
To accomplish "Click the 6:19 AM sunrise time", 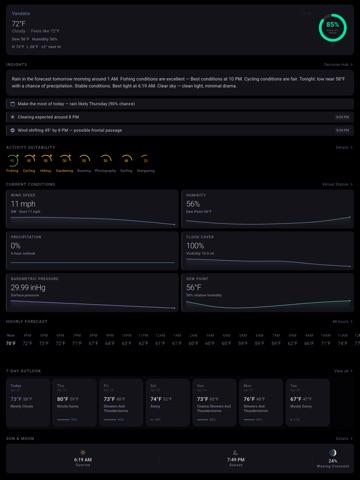I will click(x=83, y=460).
